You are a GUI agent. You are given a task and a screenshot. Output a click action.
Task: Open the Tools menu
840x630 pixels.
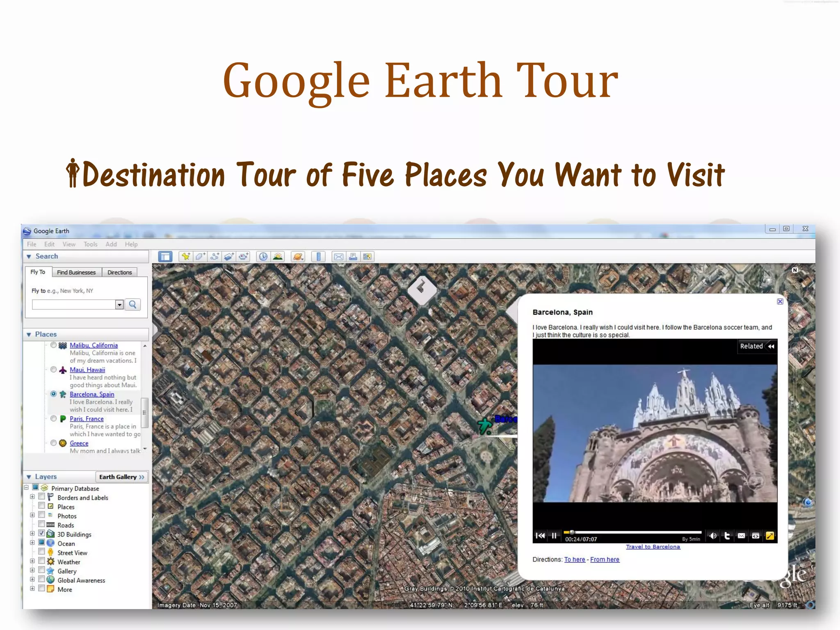[91, 244]
